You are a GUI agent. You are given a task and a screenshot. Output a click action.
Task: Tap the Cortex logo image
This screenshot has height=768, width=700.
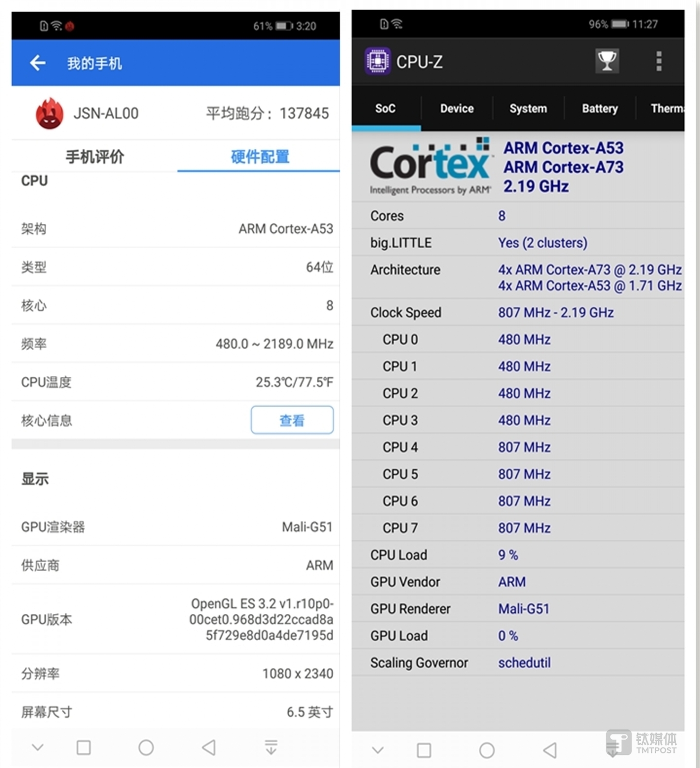431,166
